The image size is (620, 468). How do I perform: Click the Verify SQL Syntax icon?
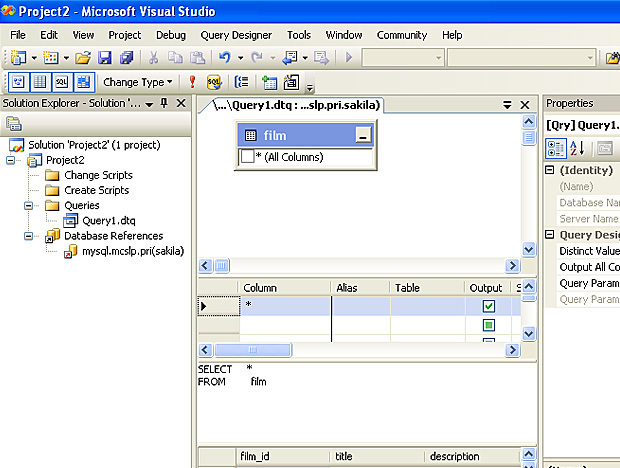(x=214, y=82)
